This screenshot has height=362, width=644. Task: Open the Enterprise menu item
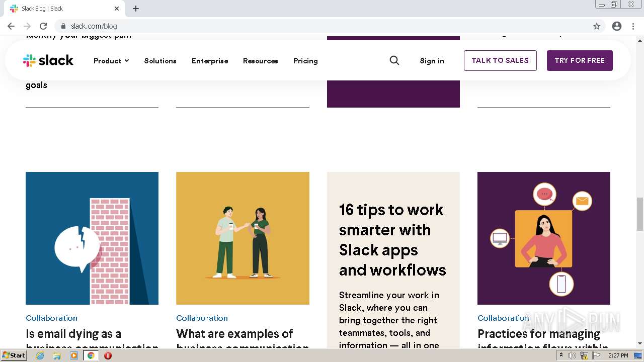click(210, 61)
